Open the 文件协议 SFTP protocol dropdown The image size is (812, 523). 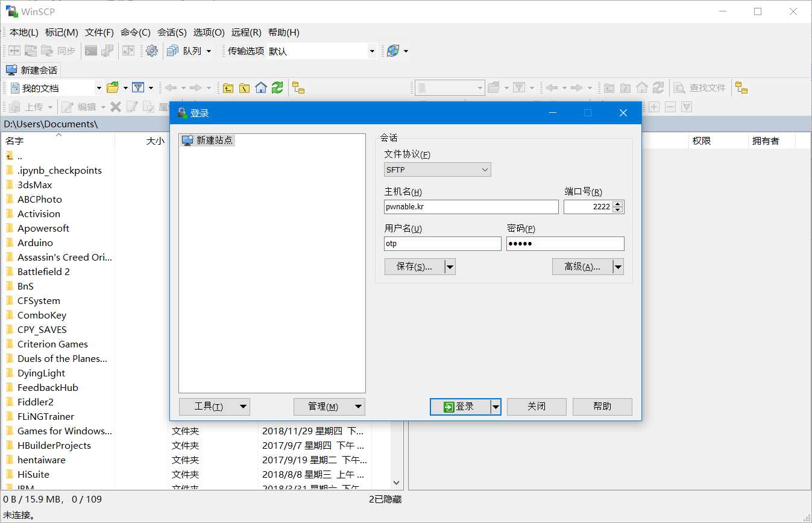438,170
